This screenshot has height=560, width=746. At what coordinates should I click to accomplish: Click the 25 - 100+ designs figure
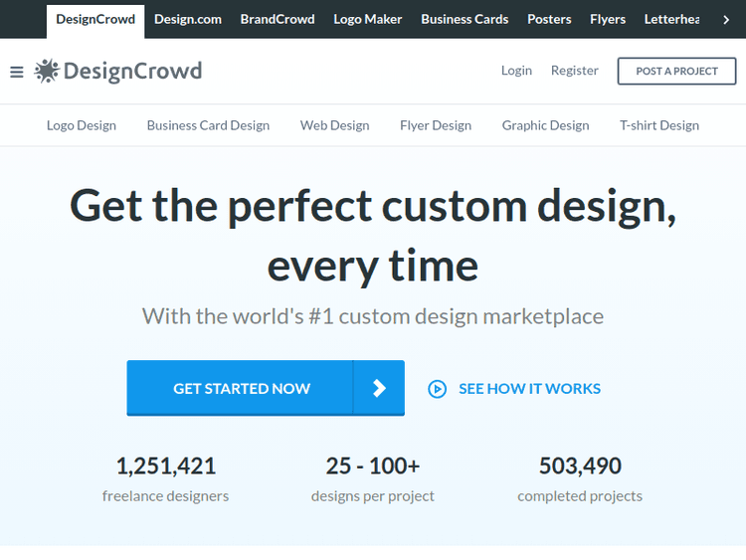[373, 466]
